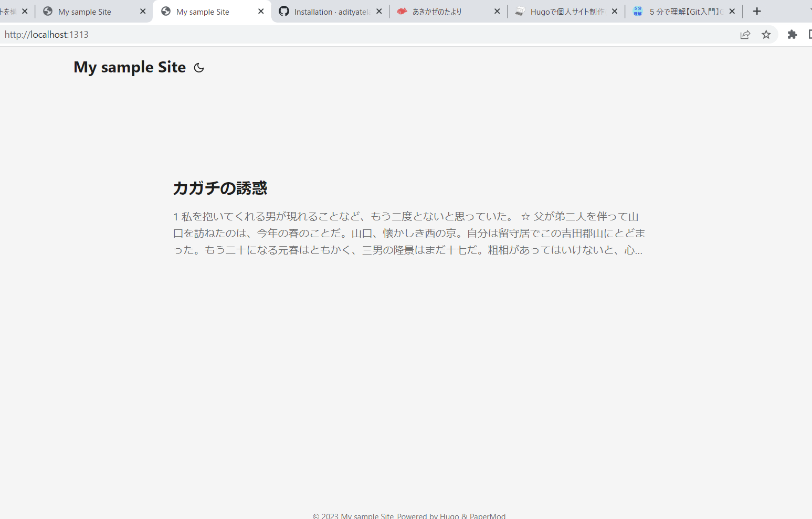Image resolution: width=812 pixels, height=519 pixels.
Task: Close the active My sample Site tab
Action: (x=261, y=12)
